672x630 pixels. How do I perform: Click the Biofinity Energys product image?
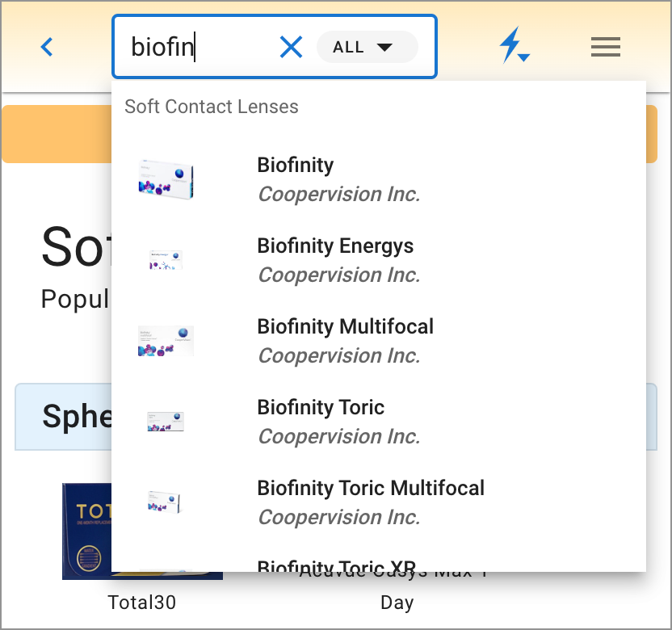pyautogui.click(x=166, y=260)
